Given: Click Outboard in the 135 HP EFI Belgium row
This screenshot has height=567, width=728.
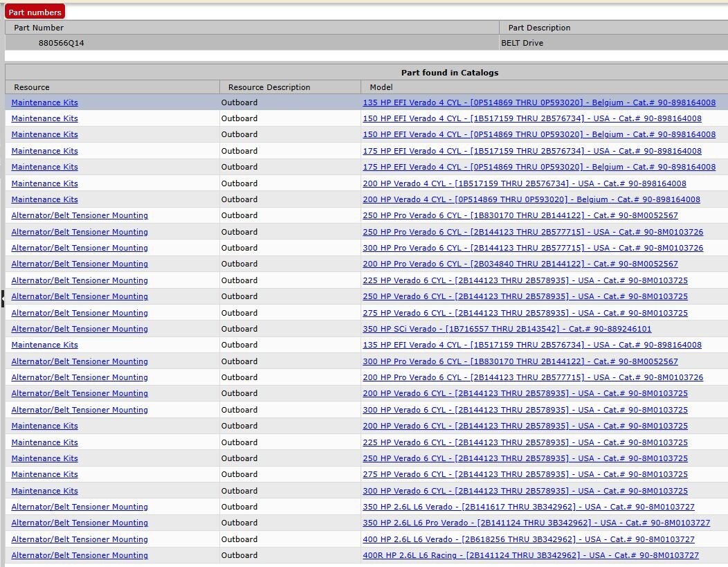Looking at the screenshot, I should click(x=239, y=102).
